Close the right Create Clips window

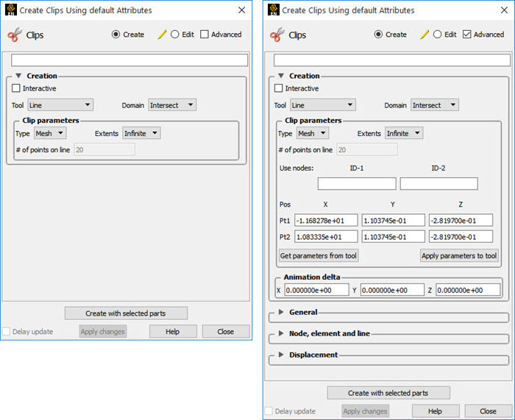pyautogui.click(x=504, y=10)
